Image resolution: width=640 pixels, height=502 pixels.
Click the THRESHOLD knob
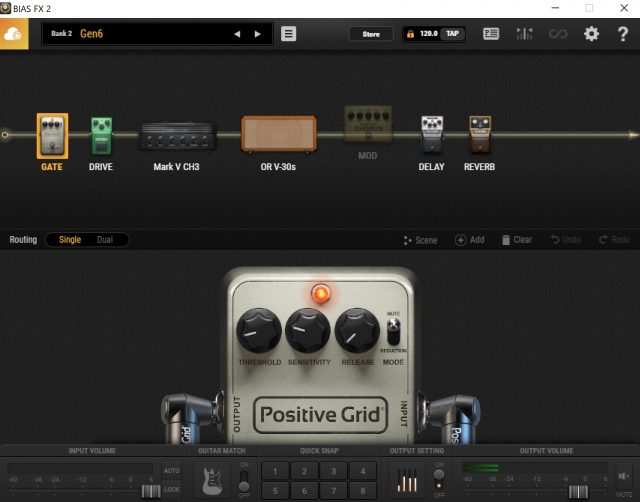click(x=259, y=331)
